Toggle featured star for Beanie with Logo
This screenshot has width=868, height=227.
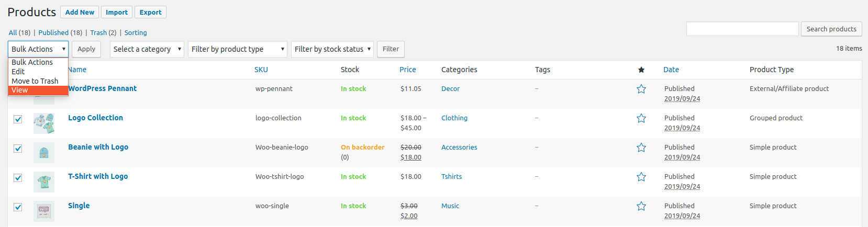coord(641,147)
